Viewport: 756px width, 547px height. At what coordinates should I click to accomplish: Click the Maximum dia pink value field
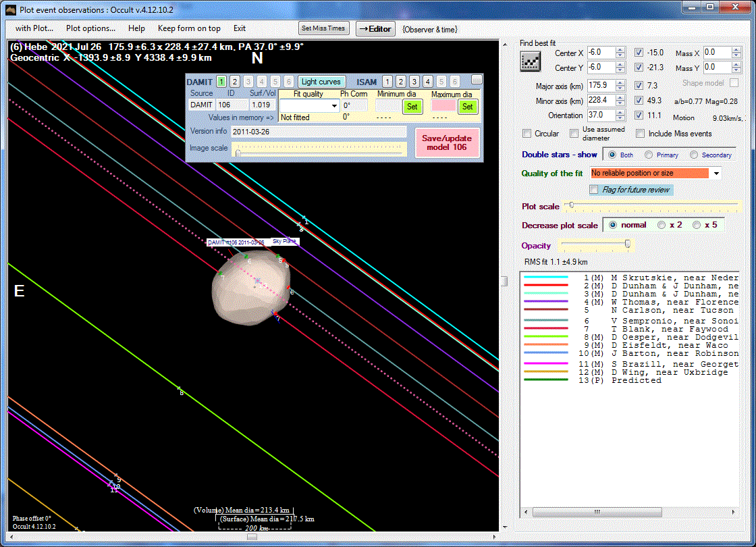[443, 105]
